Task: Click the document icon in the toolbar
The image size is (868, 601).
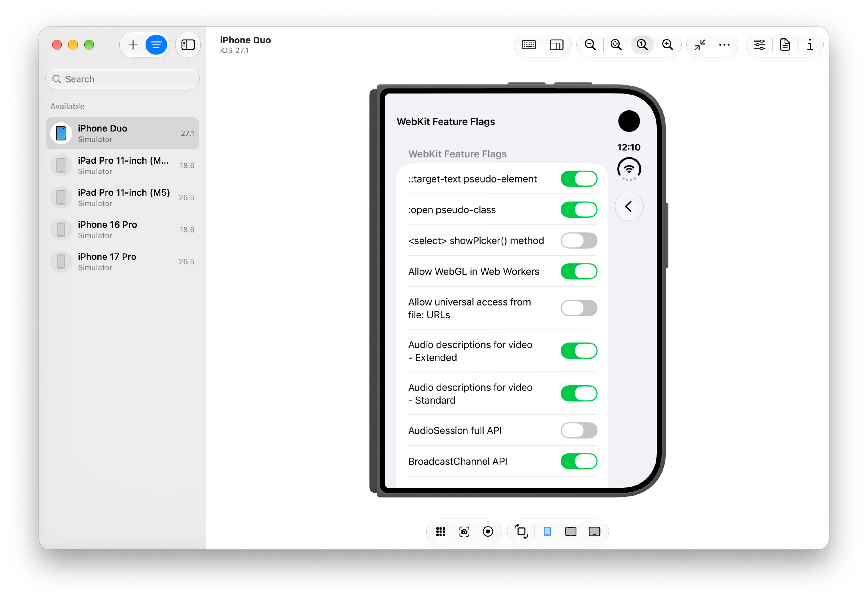Action: 785,45
